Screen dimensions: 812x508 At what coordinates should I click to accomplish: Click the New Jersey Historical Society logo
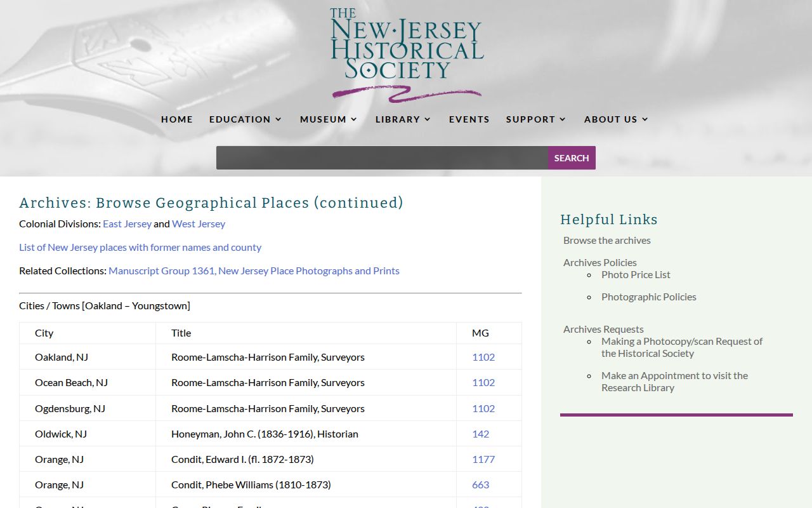pyautogui.click(x=407, y=55)
